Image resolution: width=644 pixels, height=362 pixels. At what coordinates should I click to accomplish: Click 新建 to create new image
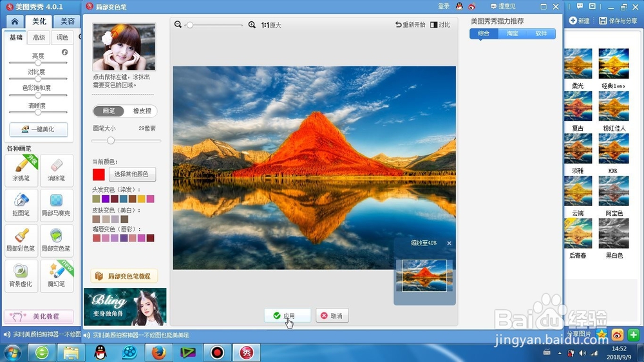coord(580,21)
